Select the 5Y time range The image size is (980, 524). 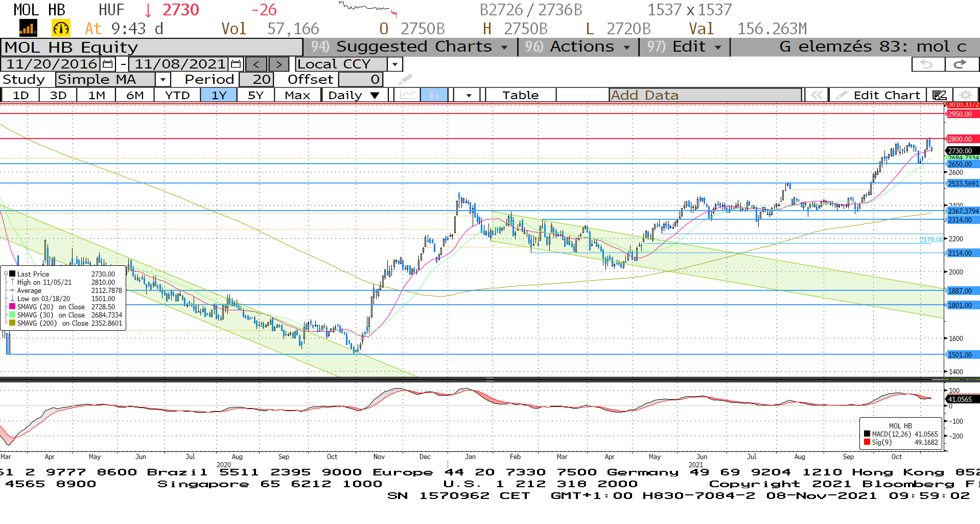tap(255, 95)
